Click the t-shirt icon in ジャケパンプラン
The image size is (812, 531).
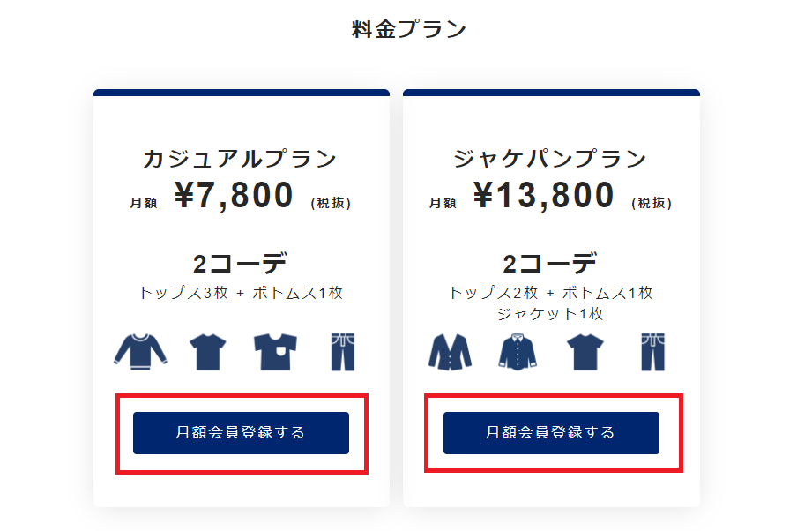(585, 352)
